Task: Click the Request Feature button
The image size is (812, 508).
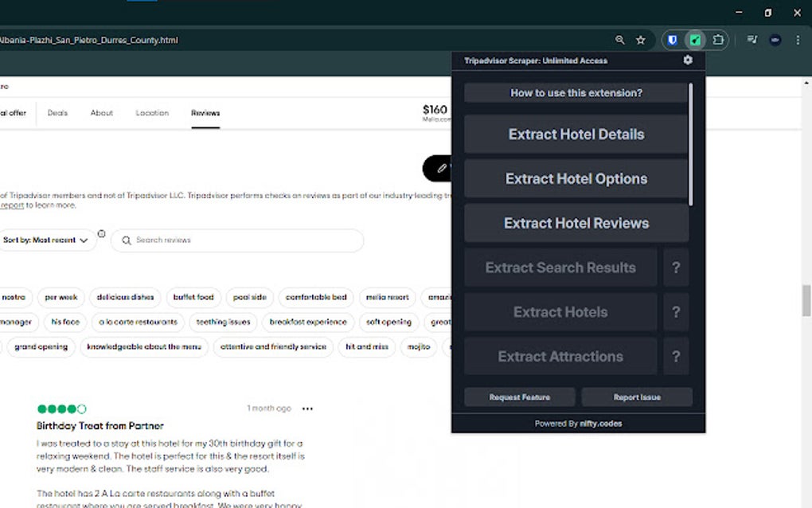Action: point(519,397)
